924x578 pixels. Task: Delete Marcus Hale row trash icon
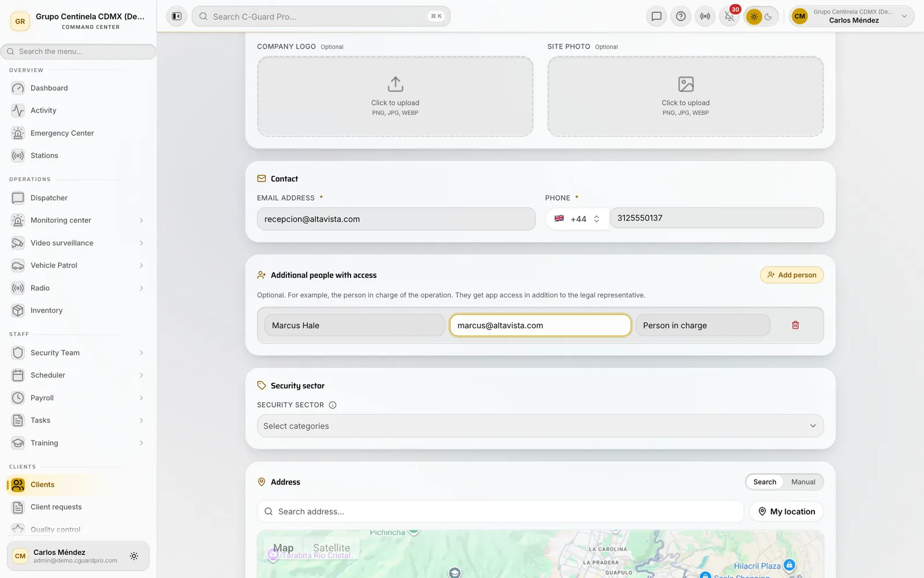(x=795, y=325)
